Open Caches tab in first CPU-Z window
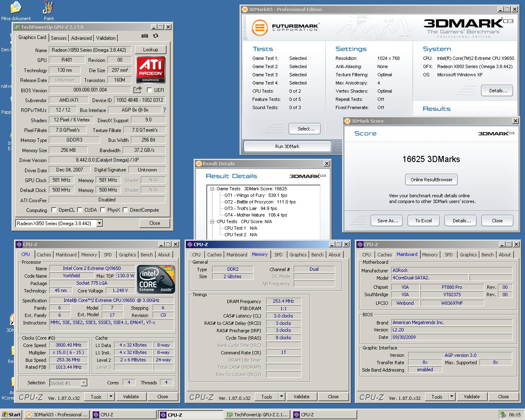 tap(44, 255)
